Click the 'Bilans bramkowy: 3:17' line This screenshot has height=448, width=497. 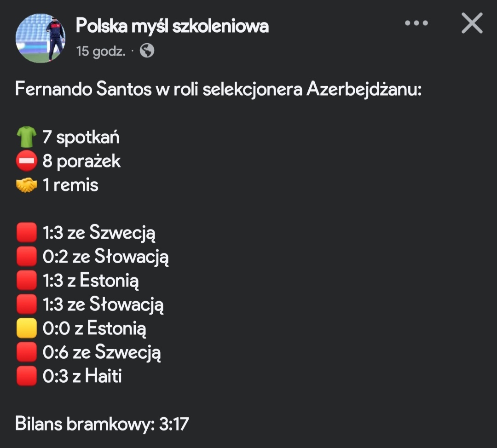tap(102, 424)
